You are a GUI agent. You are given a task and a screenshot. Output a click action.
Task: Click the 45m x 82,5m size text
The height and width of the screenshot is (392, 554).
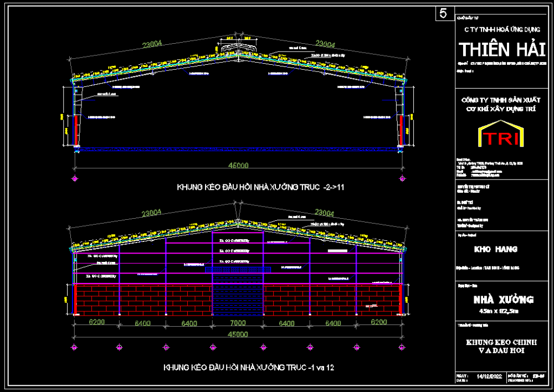[499, 311]
